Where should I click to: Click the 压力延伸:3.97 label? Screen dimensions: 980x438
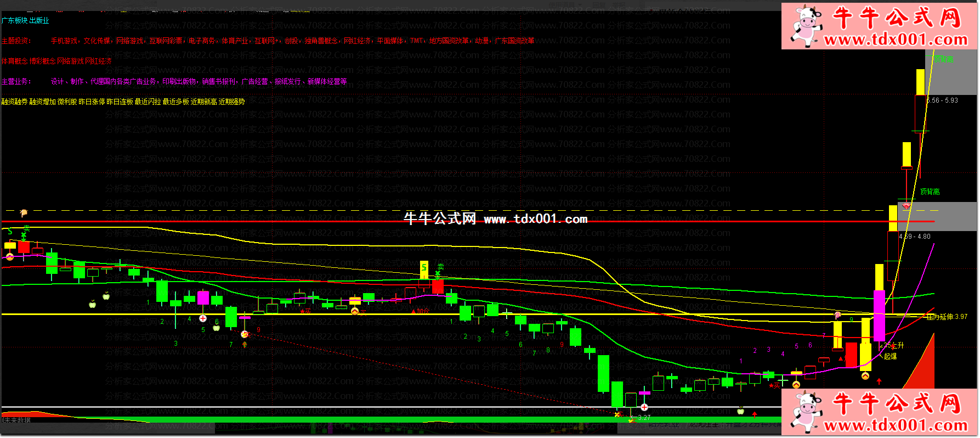(947, 317)
